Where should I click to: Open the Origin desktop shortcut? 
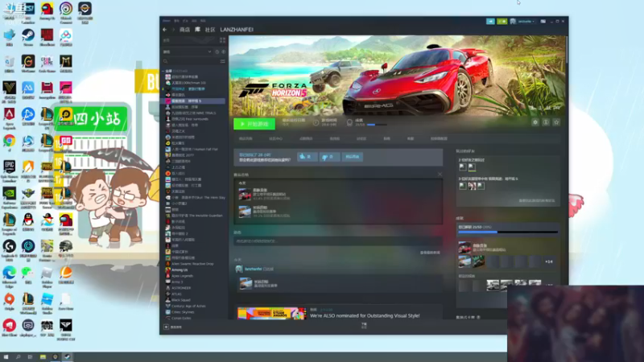tap(9, 301)
